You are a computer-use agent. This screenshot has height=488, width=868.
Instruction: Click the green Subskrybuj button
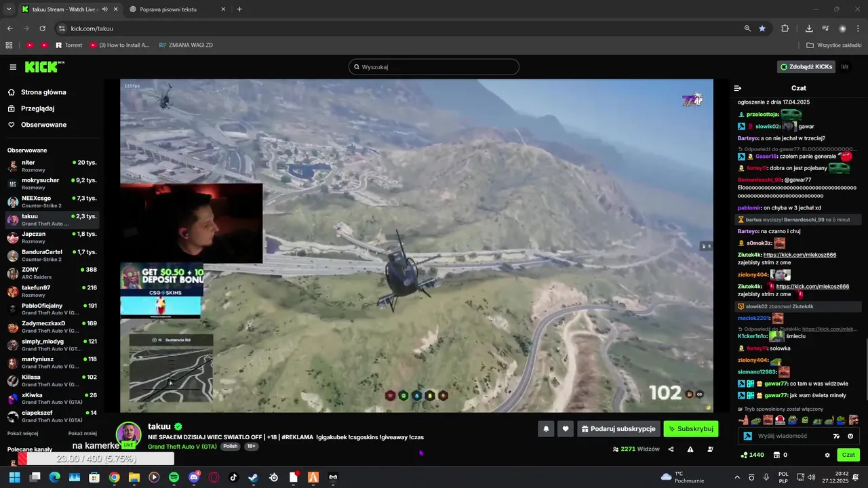click(690, 429)
